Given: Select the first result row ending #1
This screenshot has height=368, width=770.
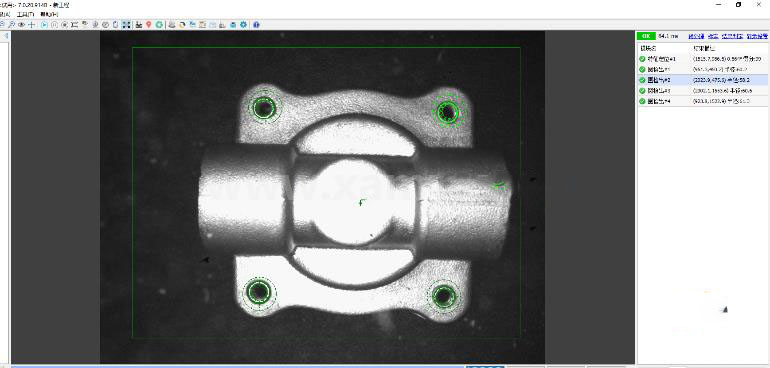Looking at the screenshot, I should tap(703, 58).
